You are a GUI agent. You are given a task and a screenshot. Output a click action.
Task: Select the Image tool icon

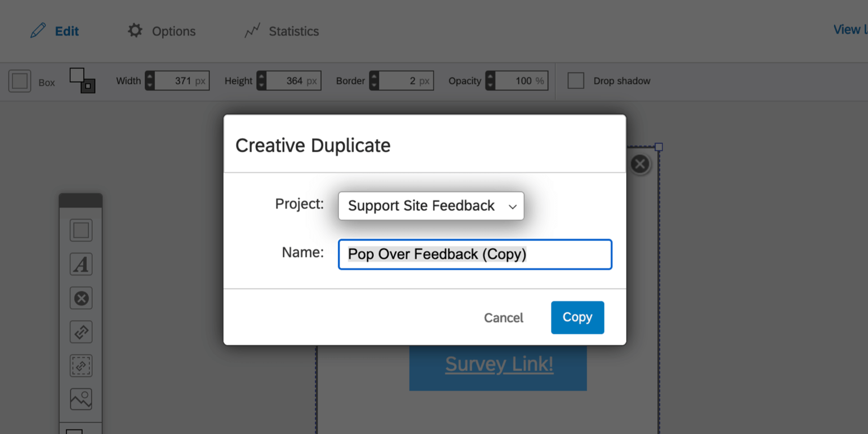[81, 399]
